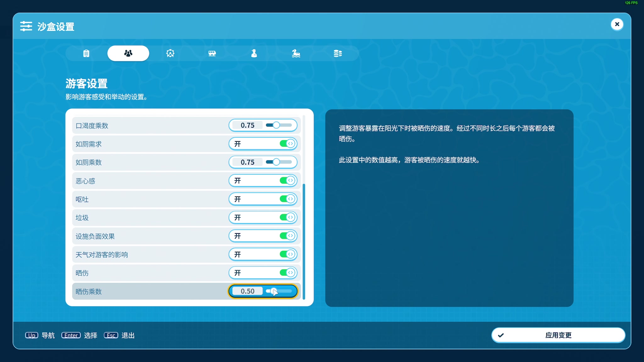Toggle the 如厕需求 switch

[288, 144]
